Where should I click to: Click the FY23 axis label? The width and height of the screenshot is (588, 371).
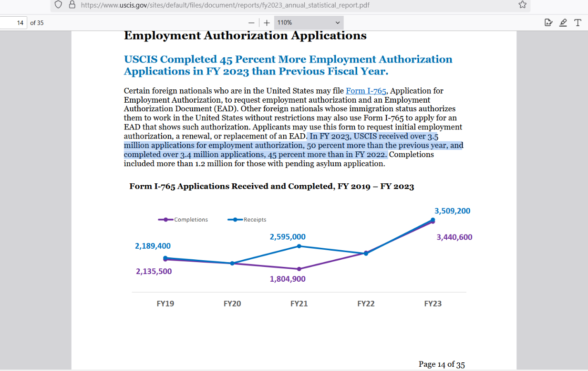pos(433,304)
